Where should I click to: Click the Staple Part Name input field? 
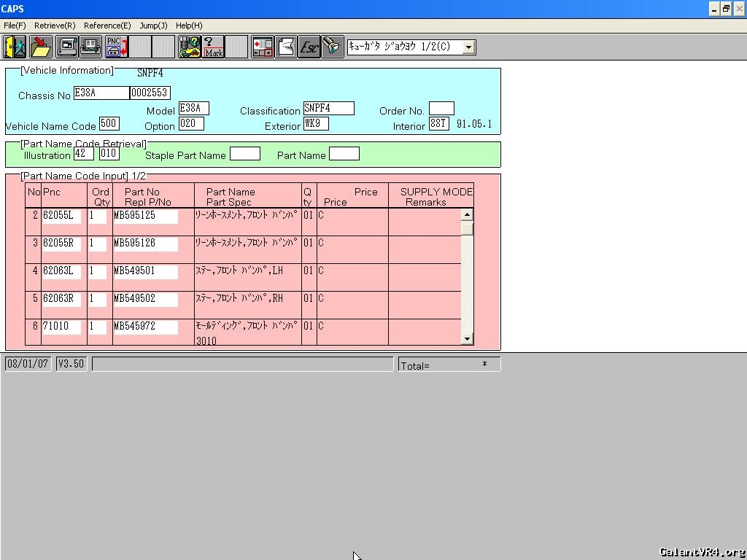pyautogui.click(x=245, y=154)
